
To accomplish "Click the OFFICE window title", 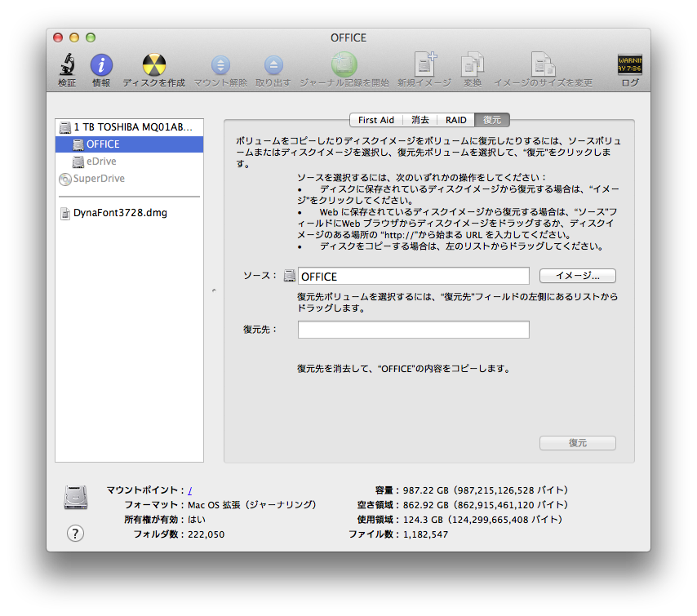I will pos(348,38).
